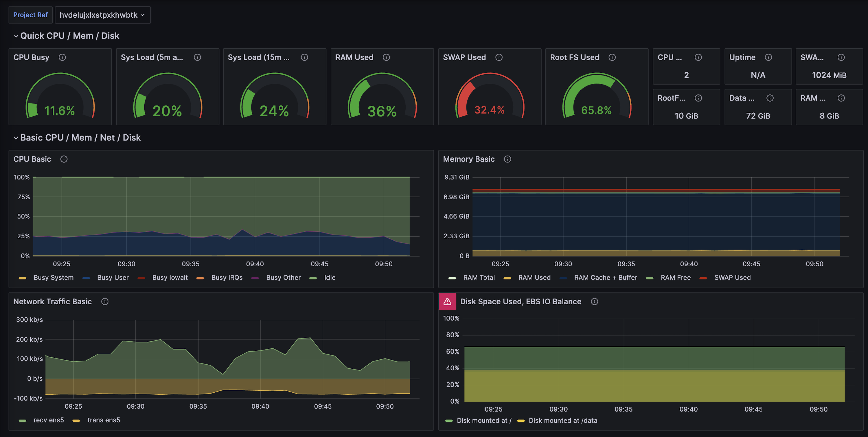Click the SWAP Used gauge showing 32.4%
868x437 pixels.
click(x=490, y=98)
